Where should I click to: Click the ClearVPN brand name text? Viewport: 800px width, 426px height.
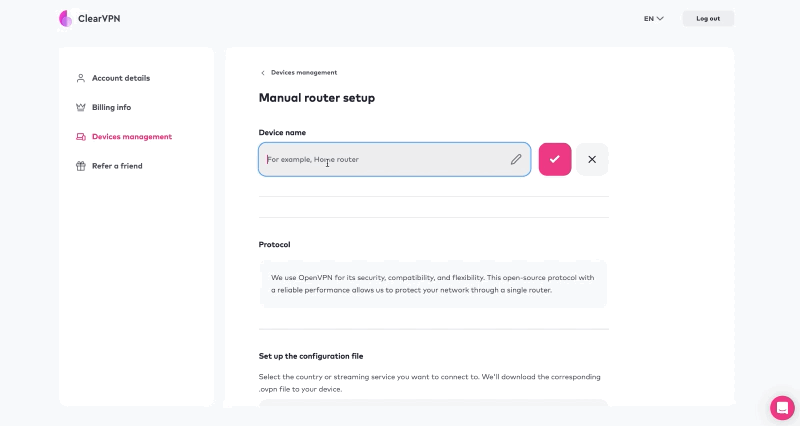pos(99,18)
